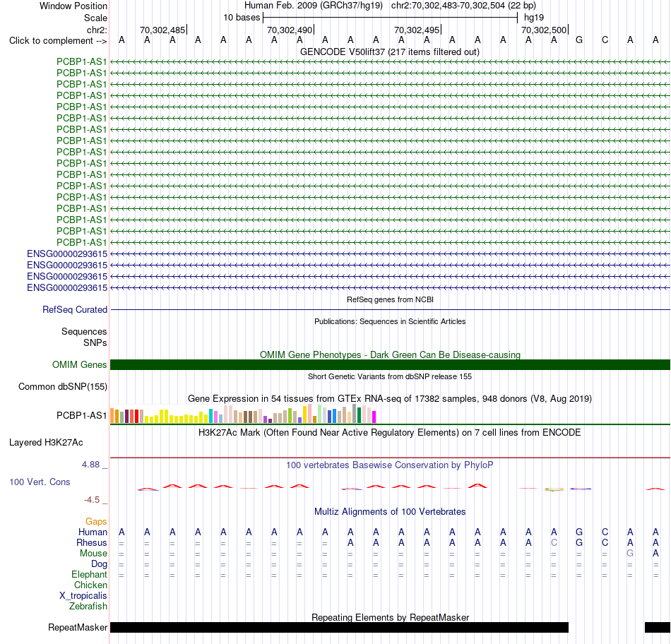The image size is (671, 644).
Task: Open the GTEx Gene Expression track title
Action: click(x=390, y=399)
